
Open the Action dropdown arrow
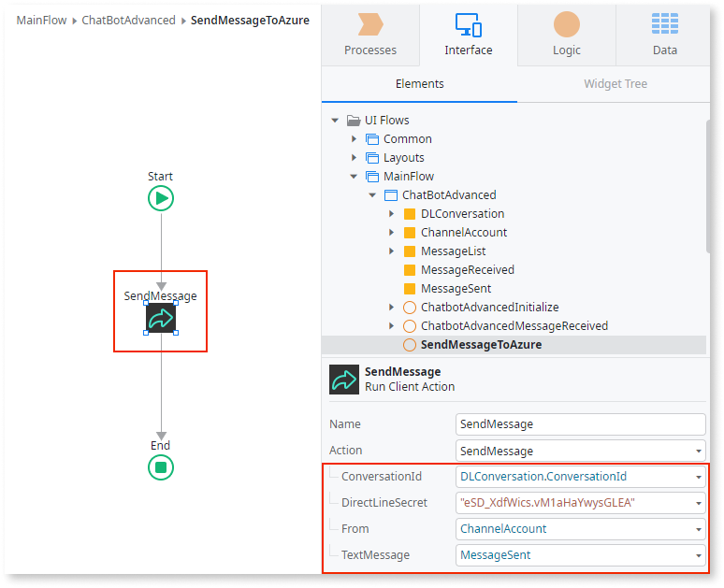click(698, 451)
